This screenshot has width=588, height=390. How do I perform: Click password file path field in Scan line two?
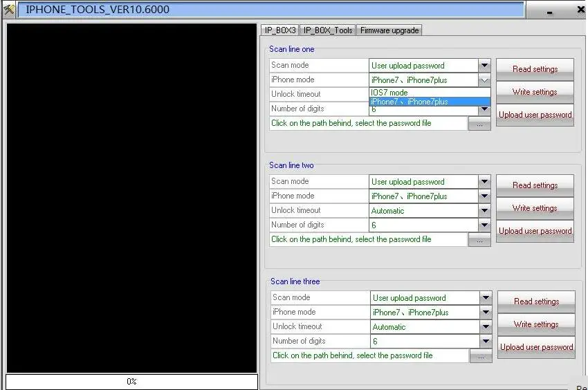click(x=368, y=240)
